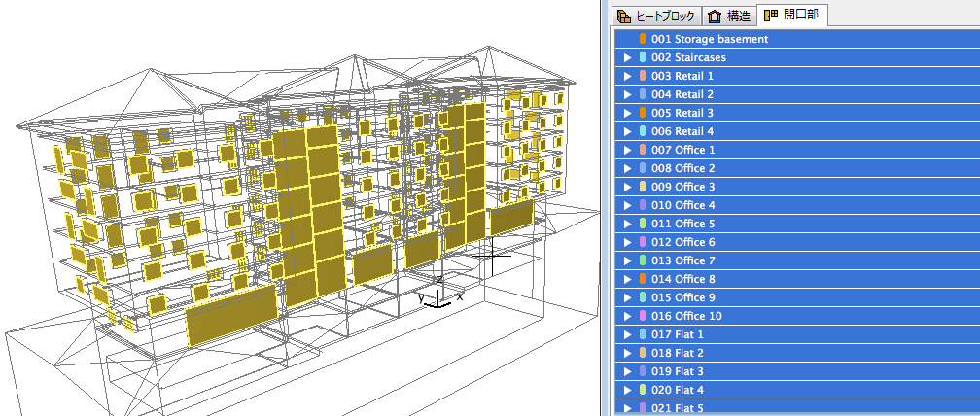
Task: Expand the 002 Staircases row
Action: (x=628, y=57)
